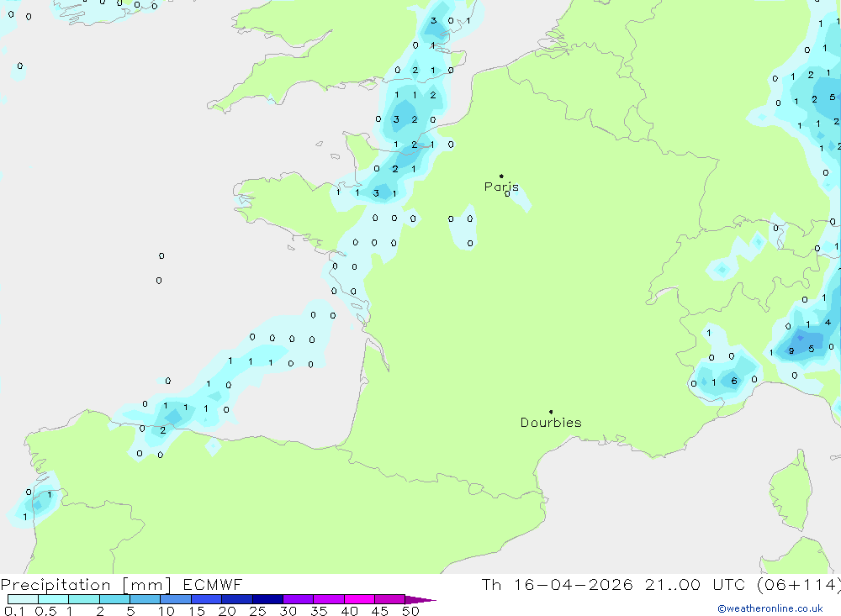Screen dimensions: 841x616
Task: Click the Paris location dot marker
Action: click(x=501, y=176)
